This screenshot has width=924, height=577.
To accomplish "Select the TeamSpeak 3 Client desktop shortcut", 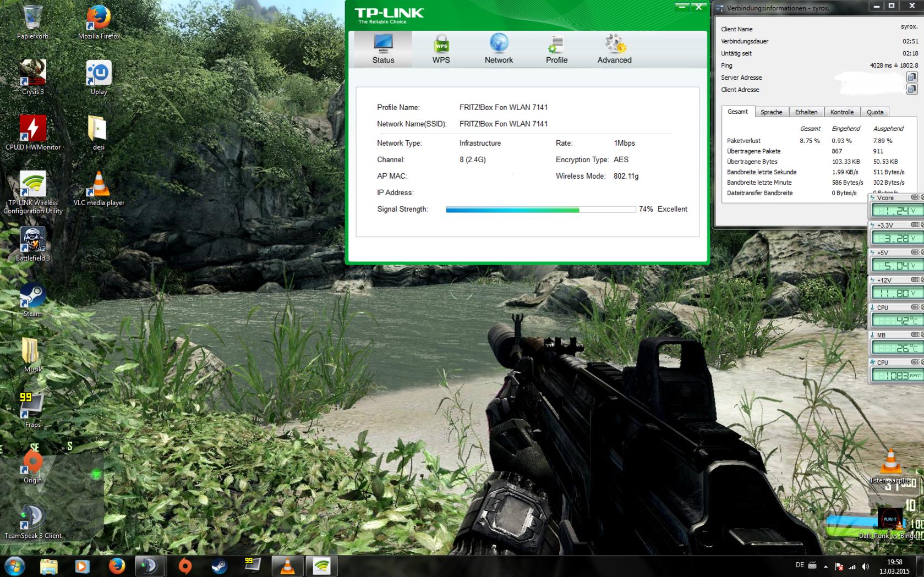I will [x=33, y=522].
